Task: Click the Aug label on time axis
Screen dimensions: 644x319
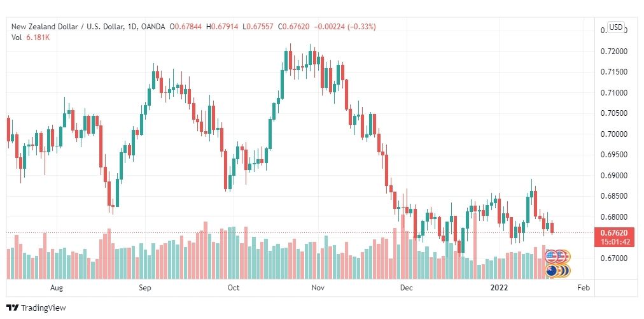Action: coord(57,288)
